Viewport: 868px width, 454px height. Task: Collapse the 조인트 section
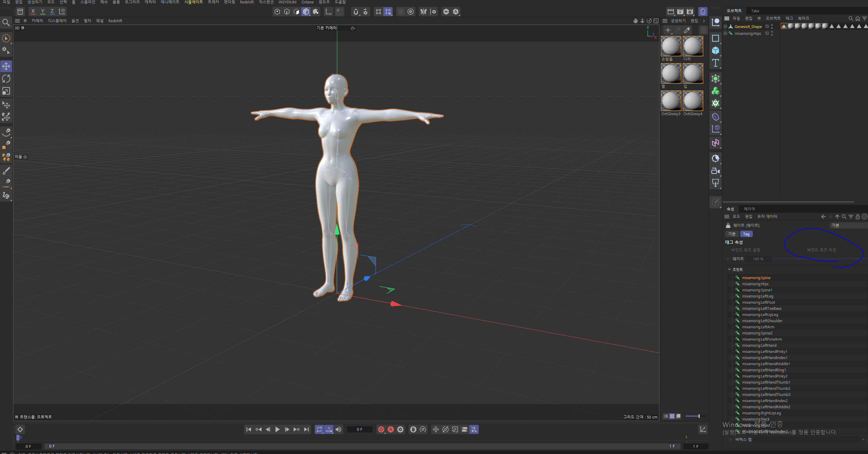729,269
